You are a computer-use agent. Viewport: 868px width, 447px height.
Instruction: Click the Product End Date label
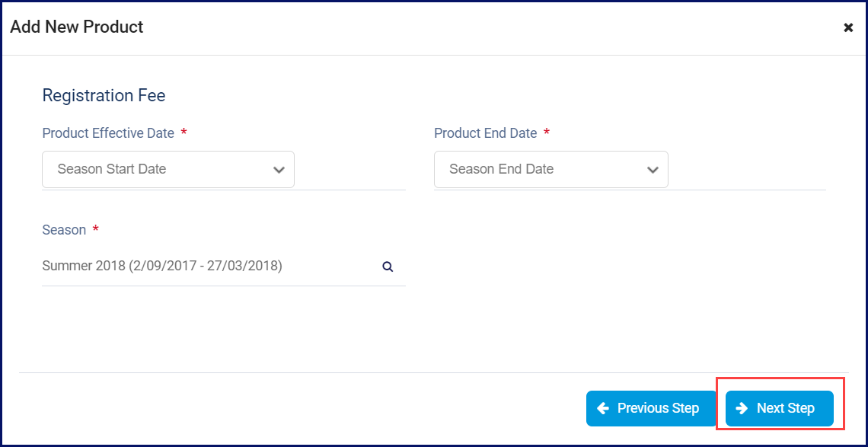tap(486, 133)
